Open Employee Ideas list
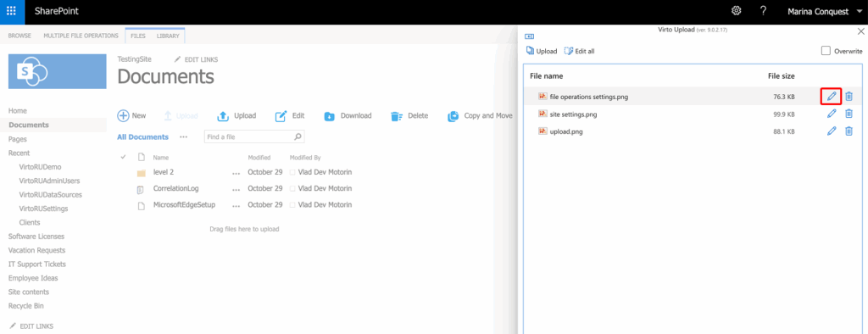 pos(33,278)
